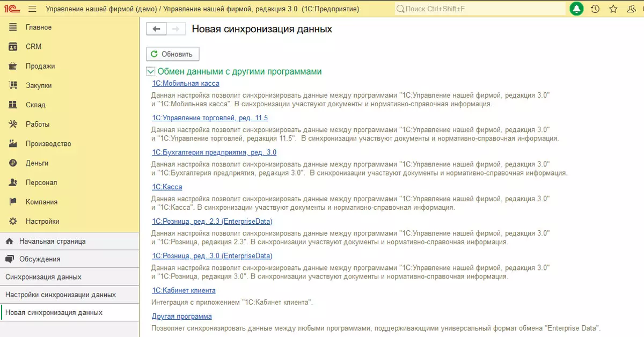Click the search magnifier icon
Screen dimensions: 644x337
[x=400, y=9]
